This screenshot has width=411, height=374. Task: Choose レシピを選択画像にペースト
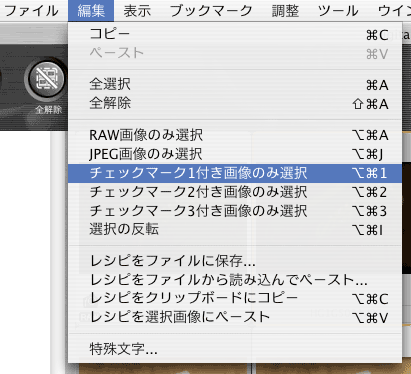(x=235, y=317)
